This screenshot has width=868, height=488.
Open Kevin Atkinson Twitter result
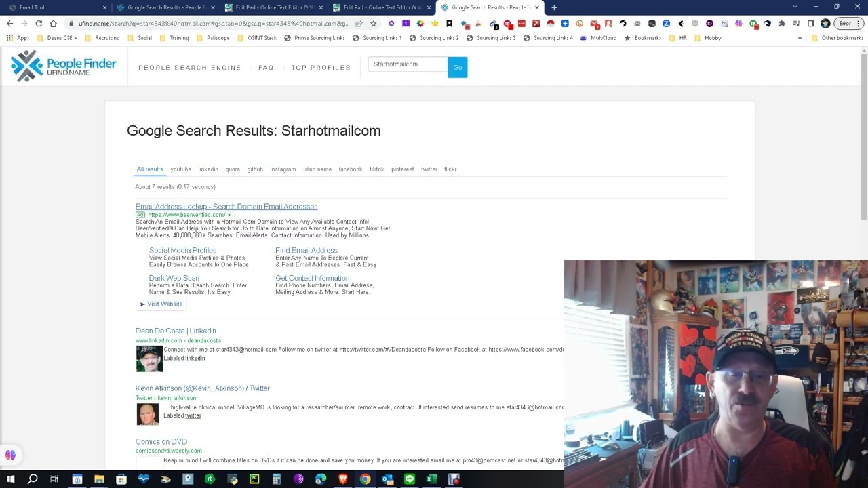click(x=202, y=388)
